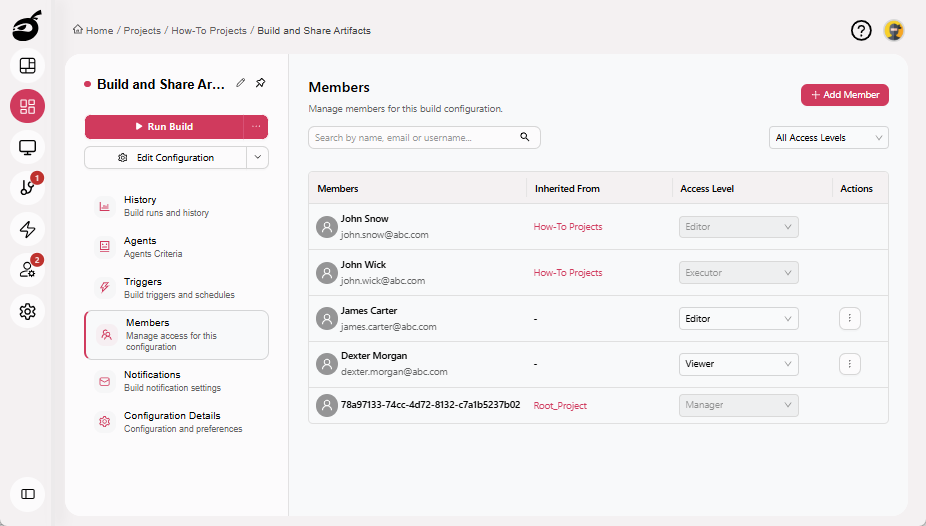Screen dimensions: 926x526
Task: Click the pencil edit name icon
Action: tap(240, 83)
